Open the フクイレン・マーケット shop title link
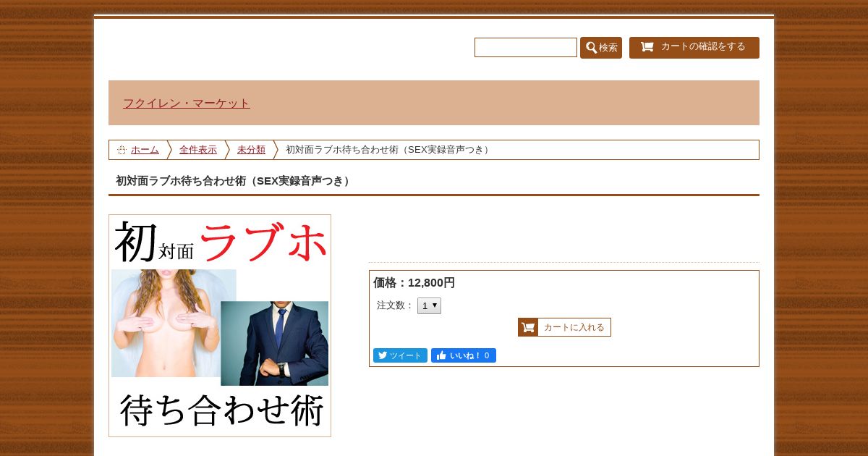 coord(187,104)
